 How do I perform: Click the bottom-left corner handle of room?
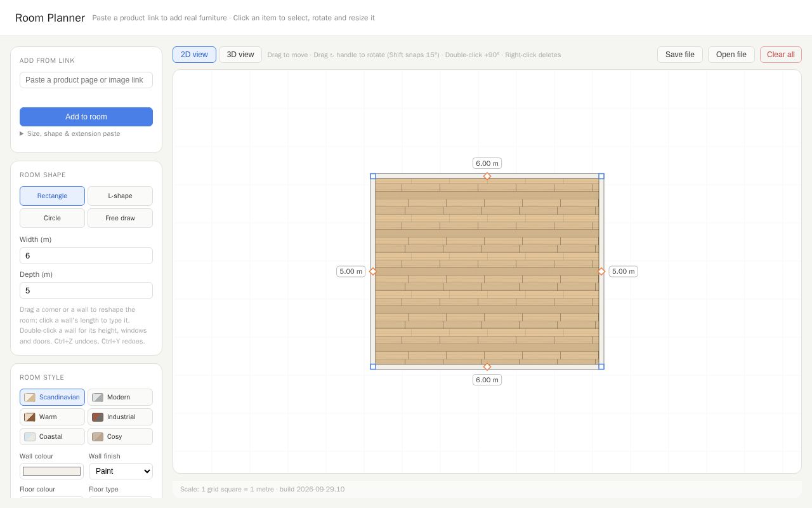tap(373, 366)
